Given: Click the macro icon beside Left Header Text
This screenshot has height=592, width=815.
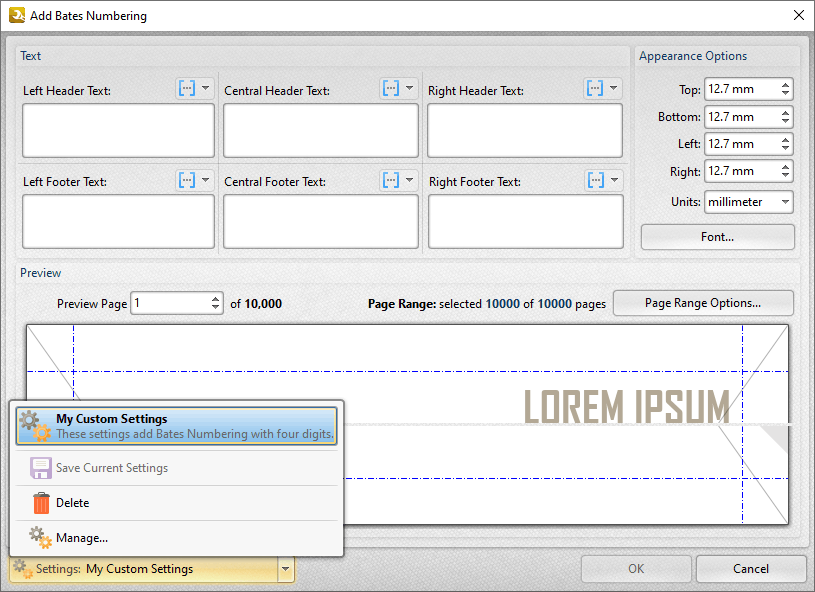Looking at the screenshot, I should click(189, 87).
